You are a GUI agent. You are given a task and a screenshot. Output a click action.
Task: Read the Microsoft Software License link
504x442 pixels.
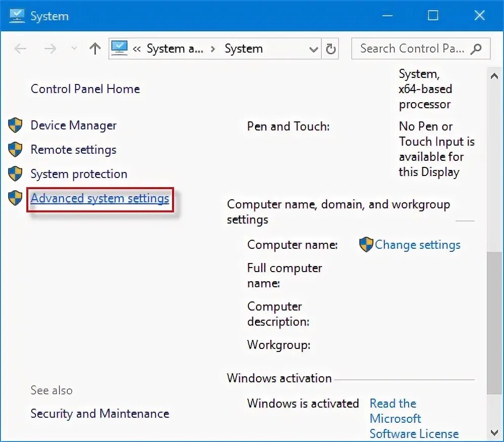414,419
